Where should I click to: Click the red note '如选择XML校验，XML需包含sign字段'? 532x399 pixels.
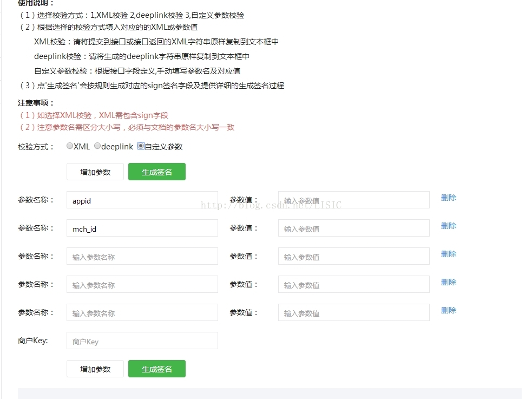click(x=94, y=115)
